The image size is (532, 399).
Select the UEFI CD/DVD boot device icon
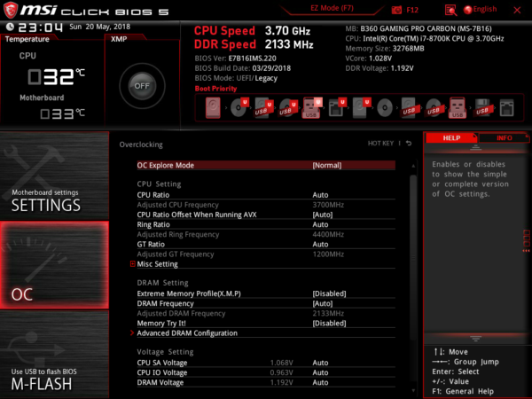(x=239, y=107)
